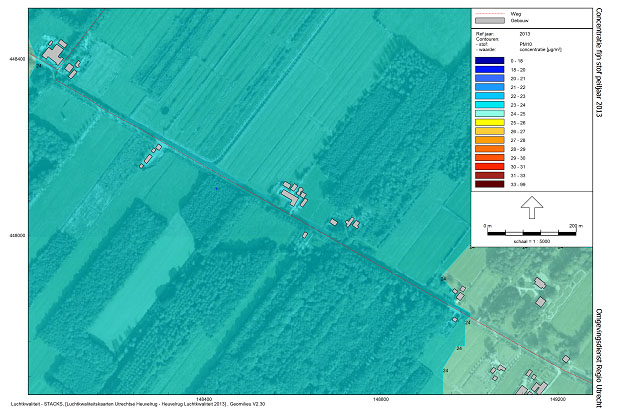Screen dimensions: 619x419
Task: Click the '33 - 99' range label
Action: (518, 184)
